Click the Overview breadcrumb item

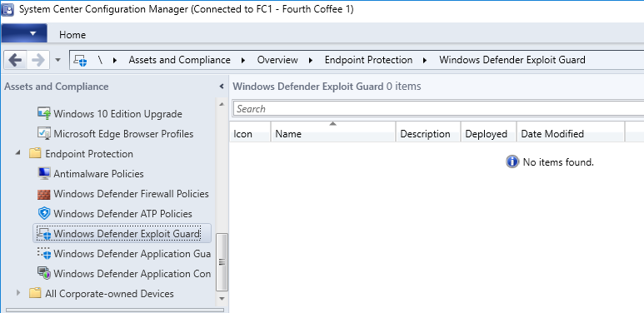[277, 60]
